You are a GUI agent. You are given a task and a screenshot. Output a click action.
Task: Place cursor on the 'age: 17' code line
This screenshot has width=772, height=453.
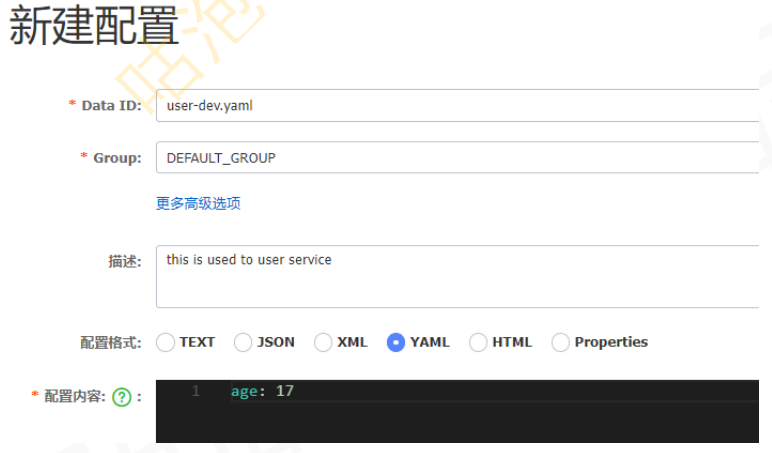point(262,391)
